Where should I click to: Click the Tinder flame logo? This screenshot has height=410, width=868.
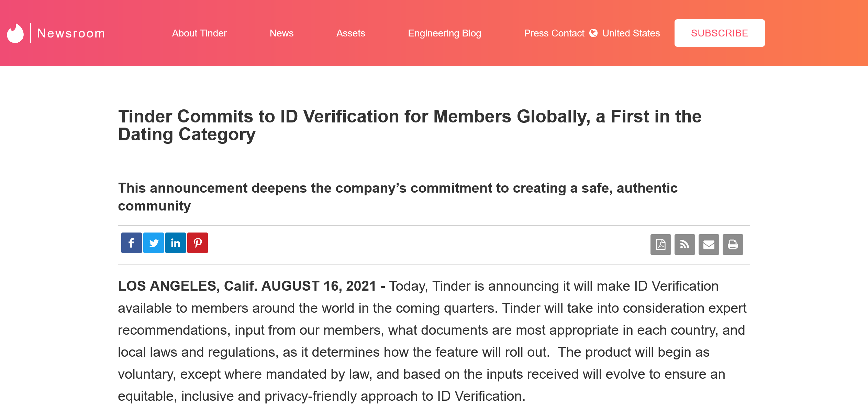coord(15,33)
